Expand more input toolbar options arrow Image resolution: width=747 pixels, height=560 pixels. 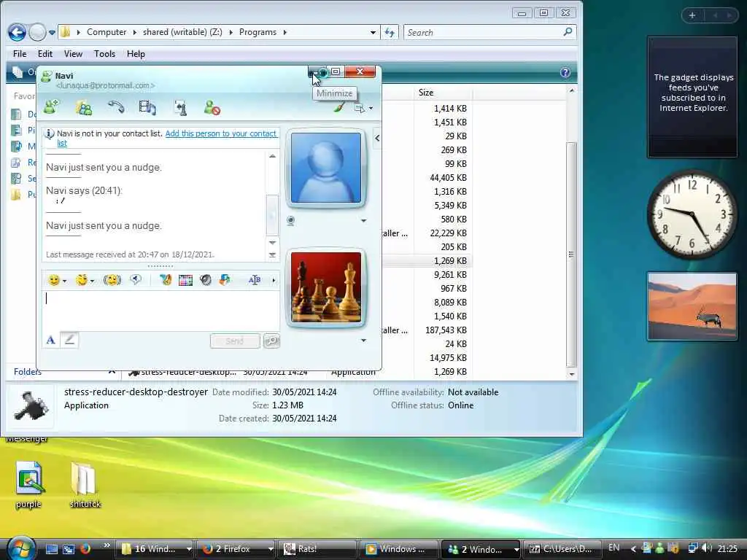pyautogui.click(x=274, y=280)
